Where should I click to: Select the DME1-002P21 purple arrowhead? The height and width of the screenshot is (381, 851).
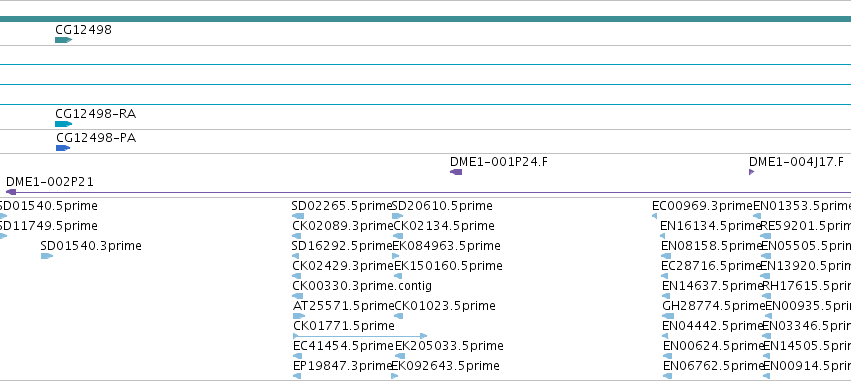11,192
